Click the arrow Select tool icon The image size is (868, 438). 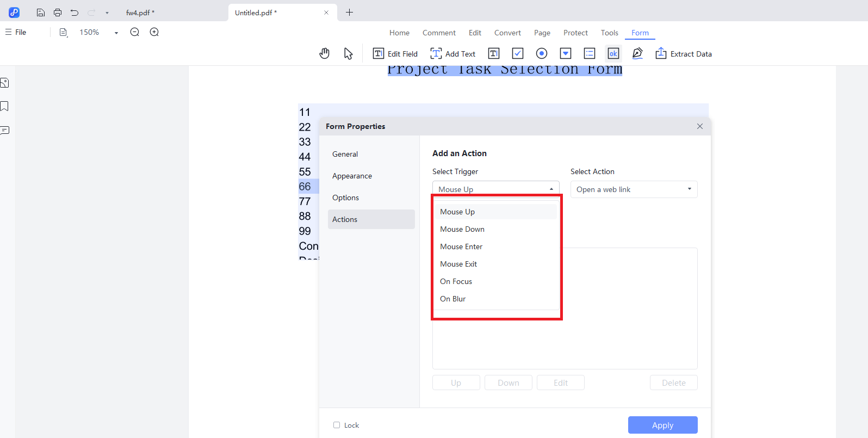pyautogui.click(x=348, y=53)
